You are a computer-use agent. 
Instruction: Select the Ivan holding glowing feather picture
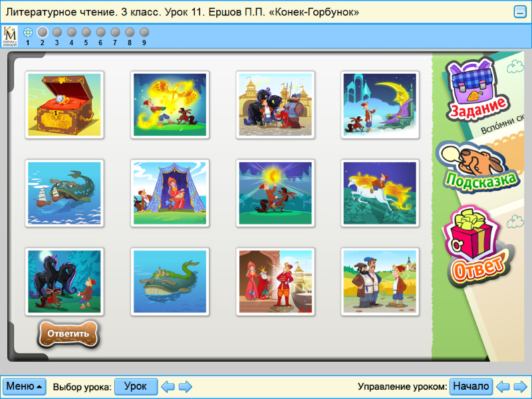click(275, 194)
